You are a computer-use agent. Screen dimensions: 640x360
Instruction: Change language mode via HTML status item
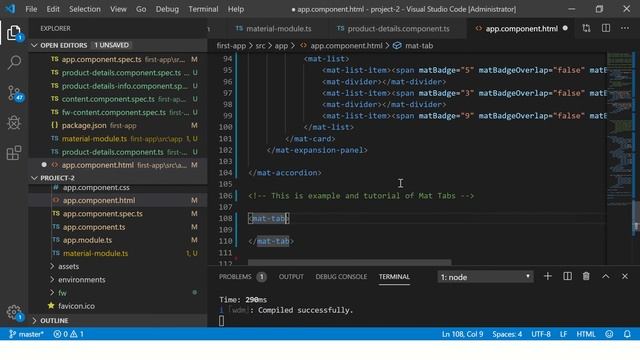coord(586,334)
